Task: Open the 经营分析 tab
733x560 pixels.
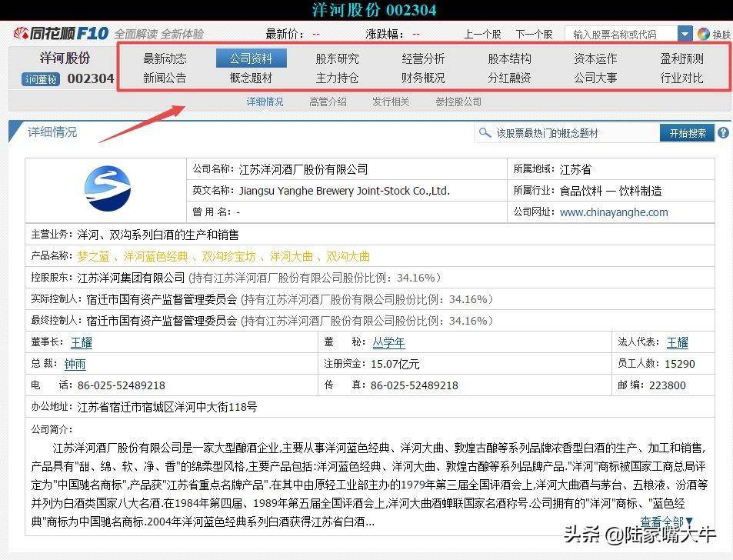Action: pyautogui.click(x=423, y=59)
